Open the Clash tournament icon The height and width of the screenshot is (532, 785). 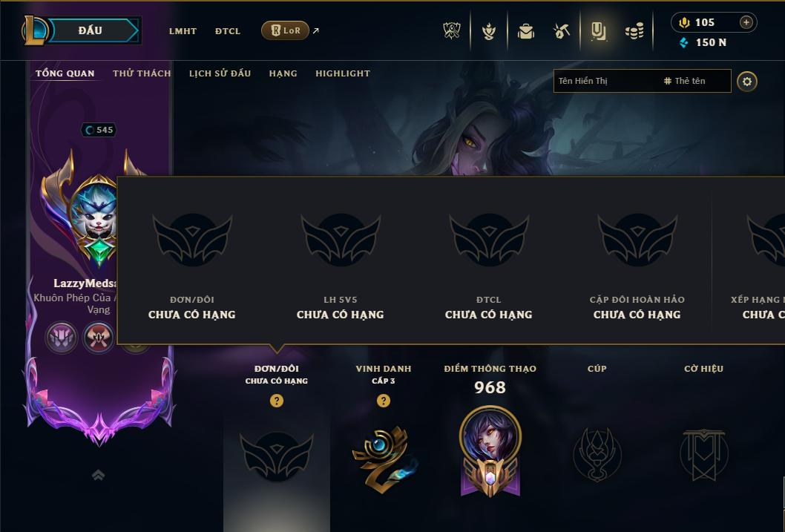[452, 31]
